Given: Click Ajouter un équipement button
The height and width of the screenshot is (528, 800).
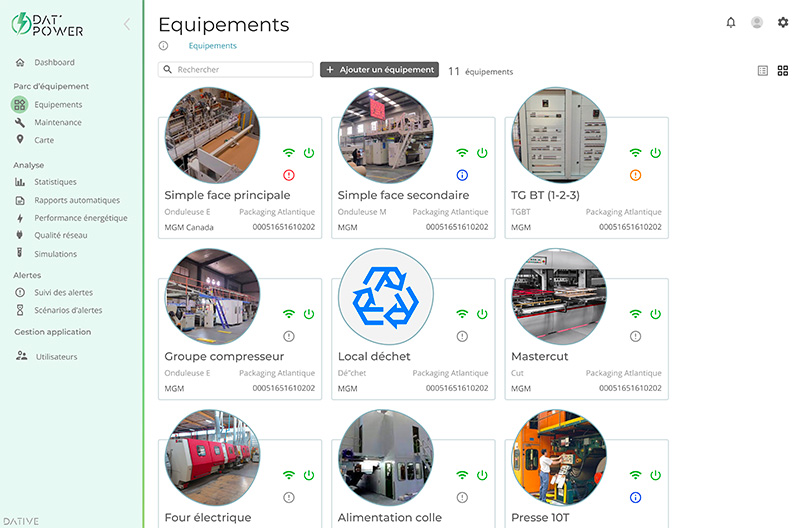Looking at the screenshot, I should pyautogui.click(x=380, y=69).
